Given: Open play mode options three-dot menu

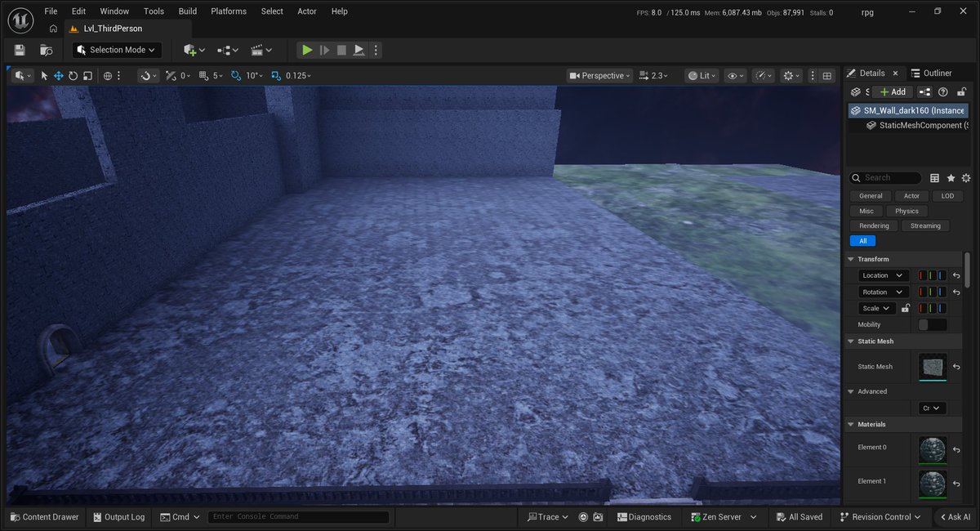Looking at the screenshot, I should (376, 50).
